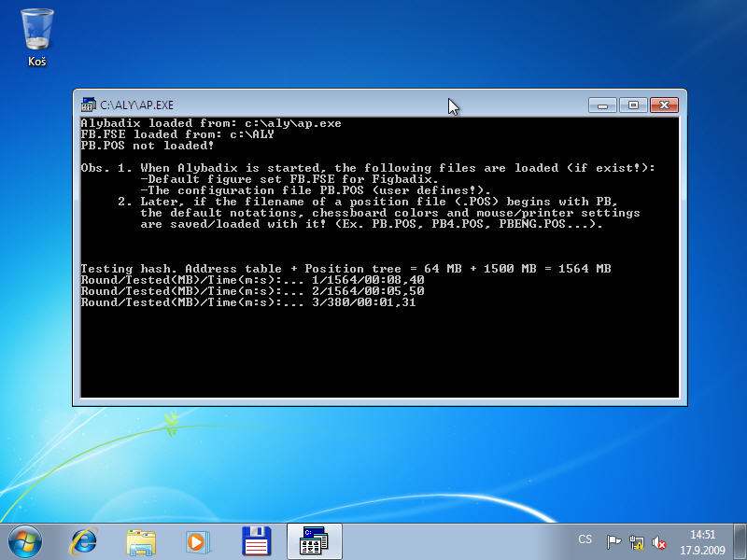Click the '-Default figure set FB.FSE' line
This screenshot has height=560, width=747.
tap(289, 179)
